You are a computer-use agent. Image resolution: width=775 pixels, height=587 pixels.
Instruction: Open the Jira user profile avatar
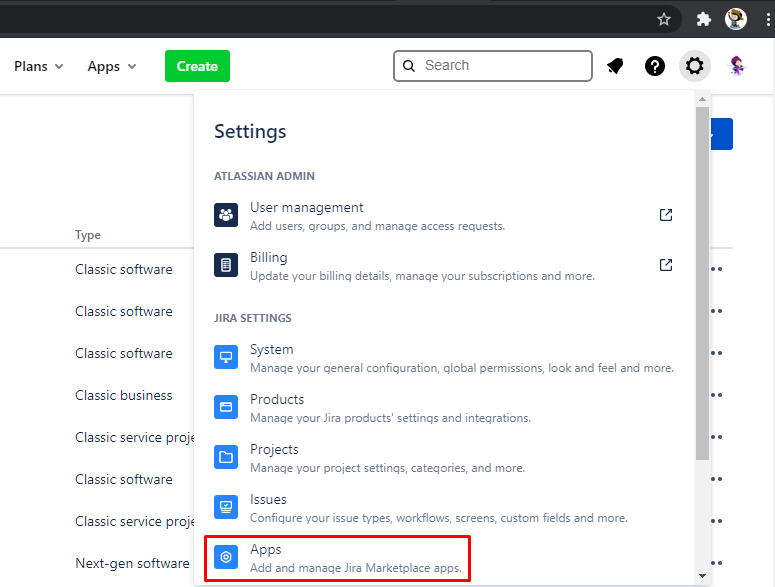[736, 66]
